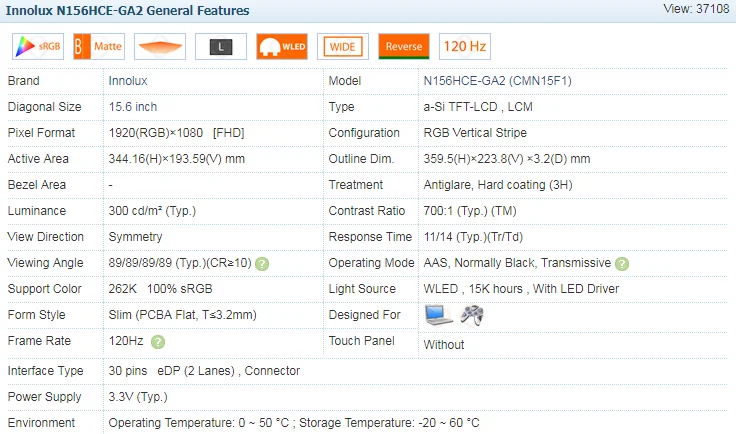Open the Frame Rate help question mark

pos(158,342)
